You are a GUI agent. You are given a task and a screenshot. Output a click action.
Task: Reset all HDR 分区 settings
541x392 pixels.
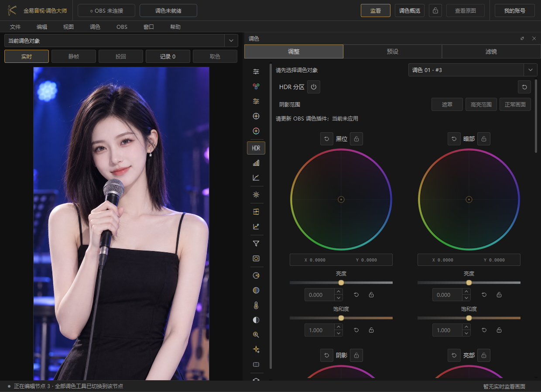524,87
